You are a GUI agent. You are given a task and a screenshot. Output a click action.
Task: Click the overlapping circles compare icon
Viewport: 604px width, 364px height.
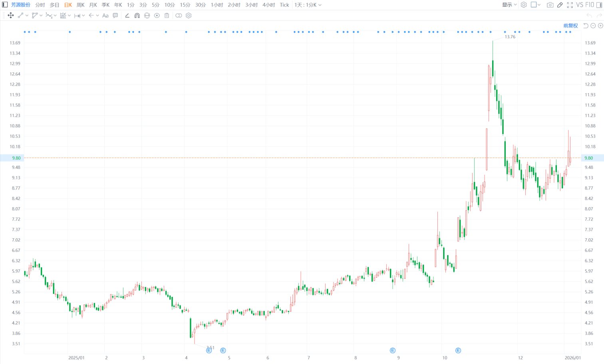point(179,16)
